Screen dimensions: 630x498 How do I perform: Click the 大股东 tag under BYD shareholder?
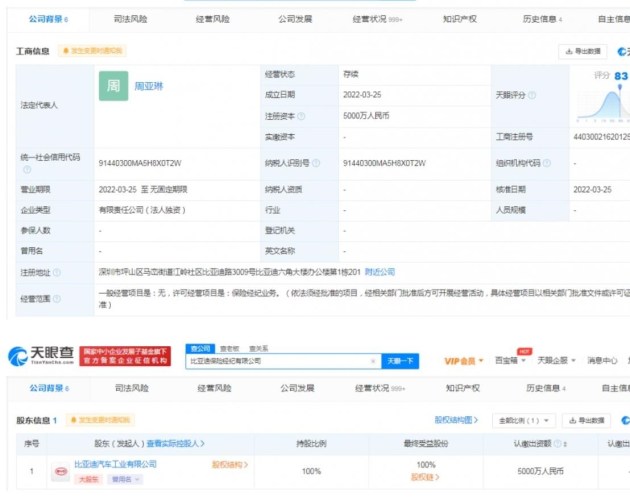tap(88, 479)
